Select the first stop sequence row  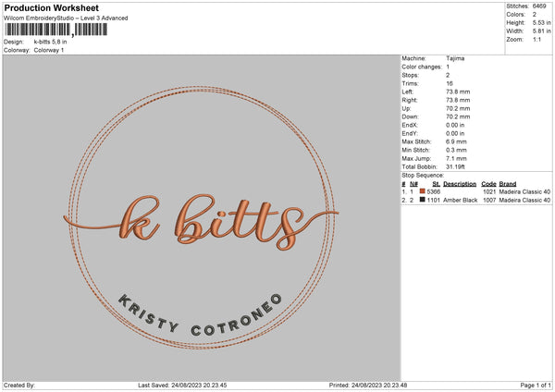[476, 191]
